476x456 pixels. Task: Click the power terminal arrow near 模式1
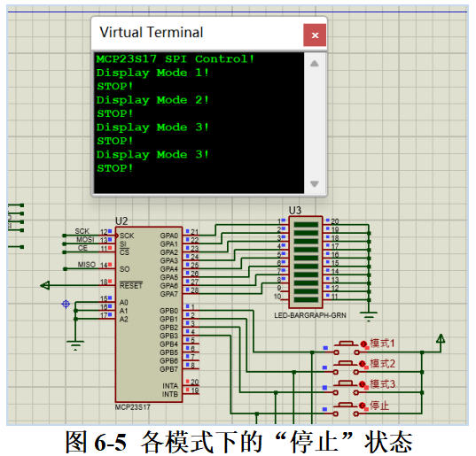pos(441,338)
